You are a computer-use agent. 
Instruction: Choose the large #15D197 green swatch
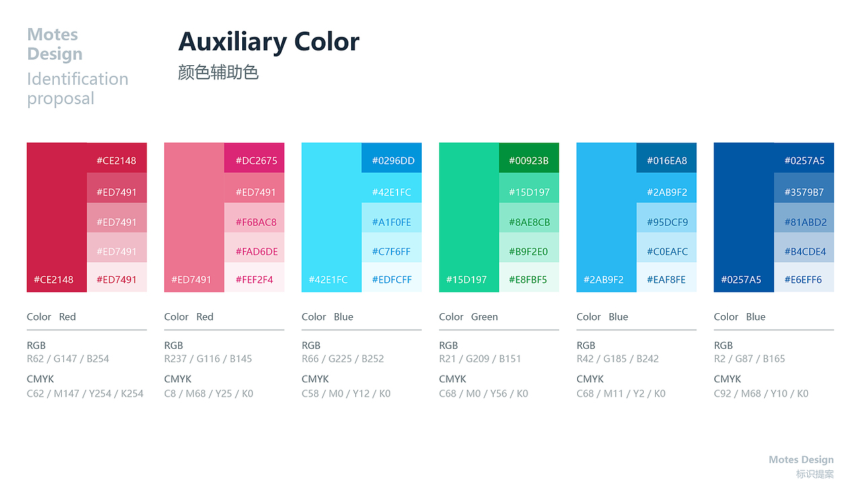tap(469, 217)
